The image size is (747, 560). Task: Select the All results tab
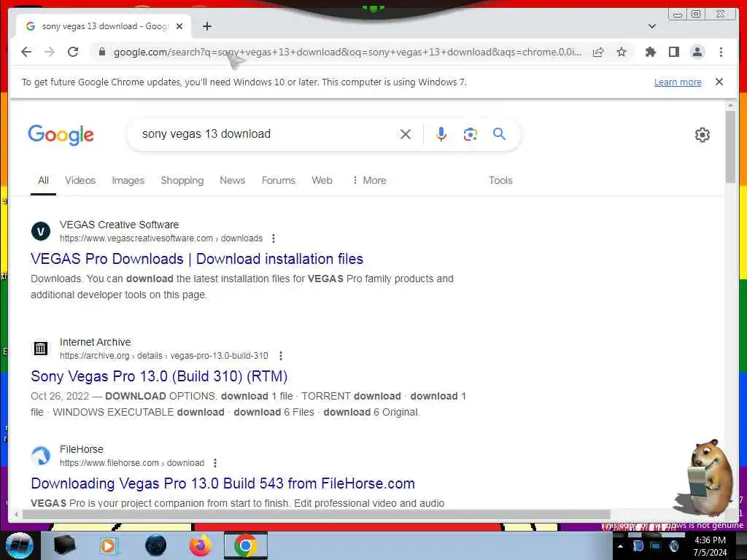(x=43, y=181)
